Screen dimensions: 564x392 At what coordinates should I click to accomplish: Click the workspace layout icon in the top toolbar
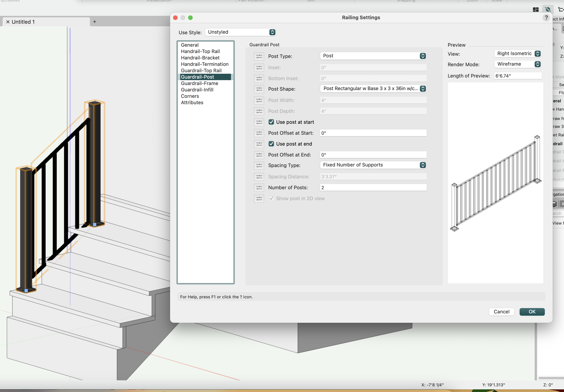pos(536,9)
